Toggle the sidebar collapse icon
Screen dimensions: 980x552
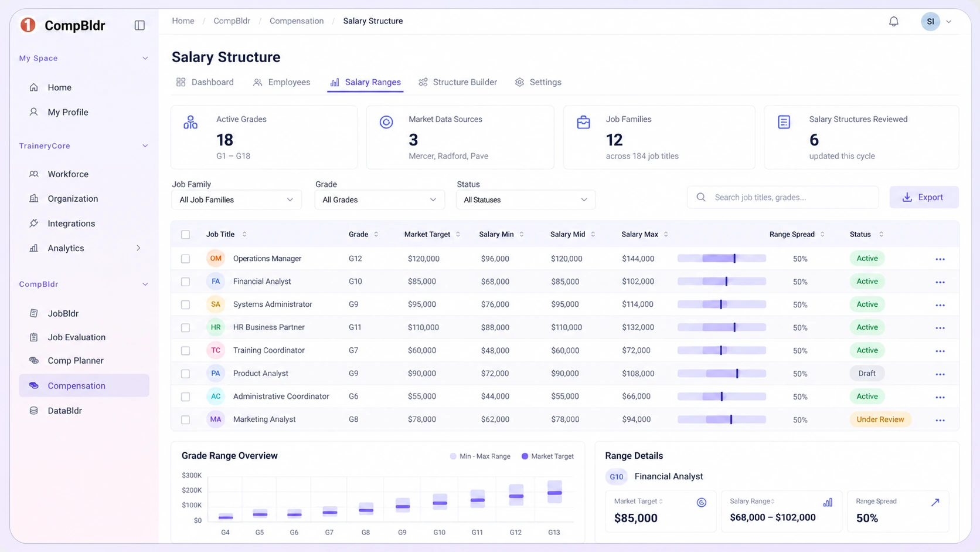coord(139,25)
